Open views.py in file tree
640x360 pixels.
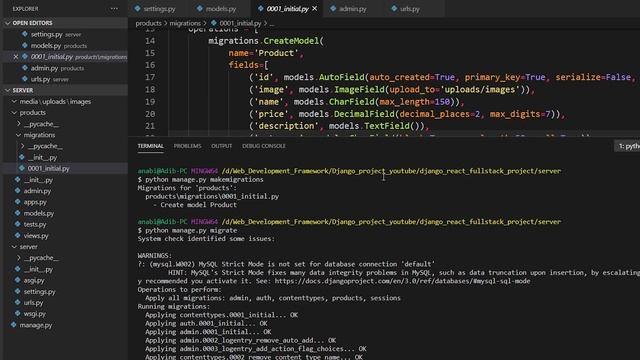[36, 236]
